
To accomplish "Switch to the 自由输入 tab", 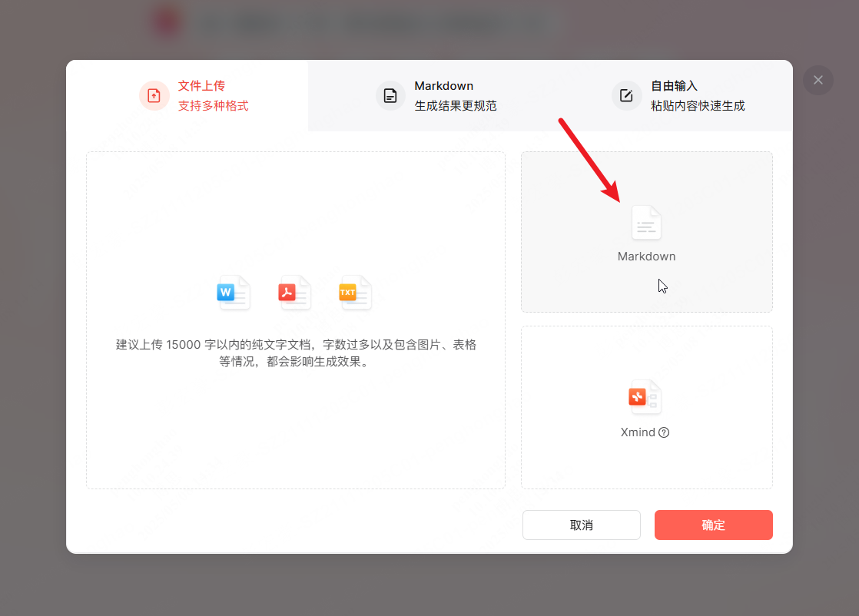I will (672, 95).
